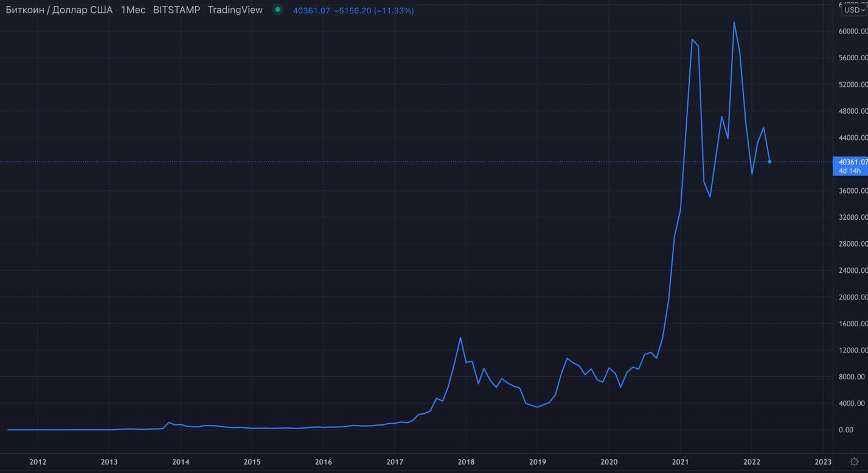Open the USD currency dropdown

(x=853, y=10)
